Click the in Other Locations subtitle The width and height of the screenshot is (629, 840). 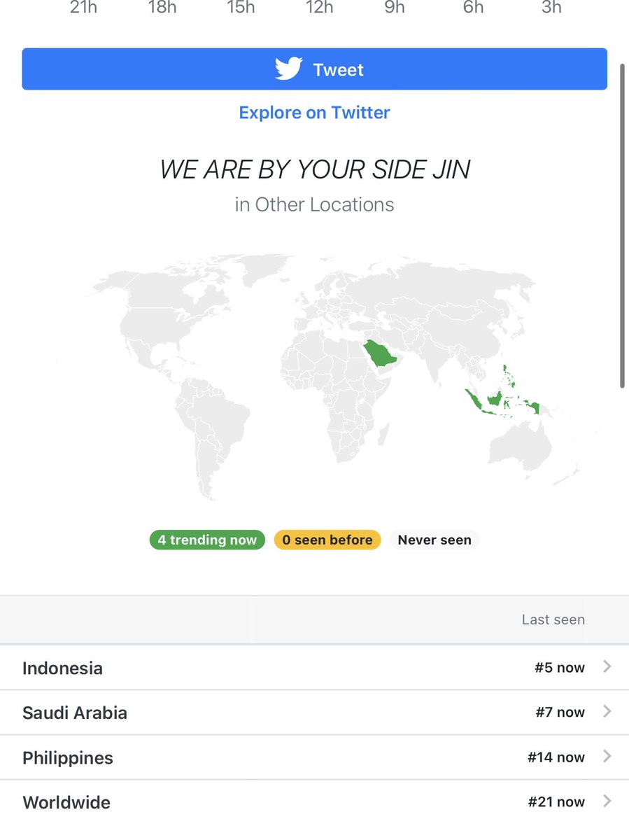(314, 204)
